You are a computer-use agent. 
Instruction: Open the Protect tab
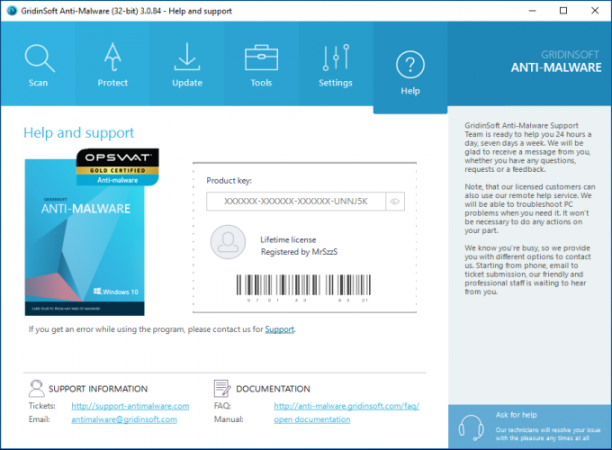pos(112,63)
